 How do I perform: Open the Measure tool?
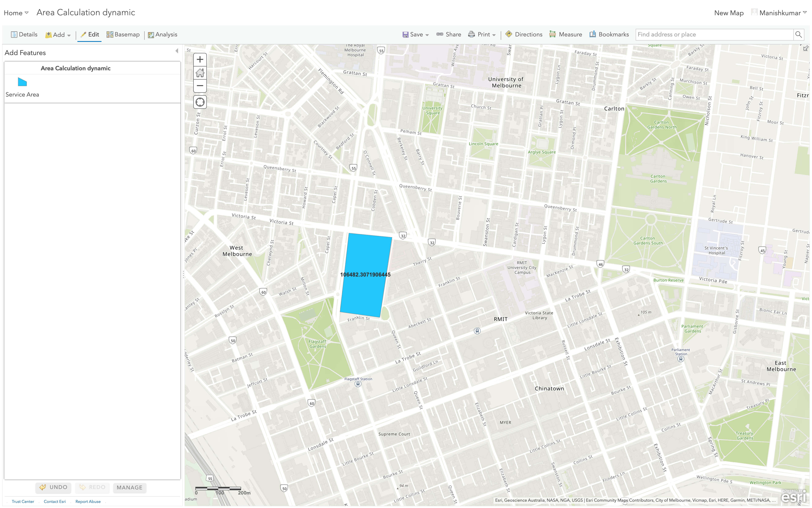click(565, 34)
